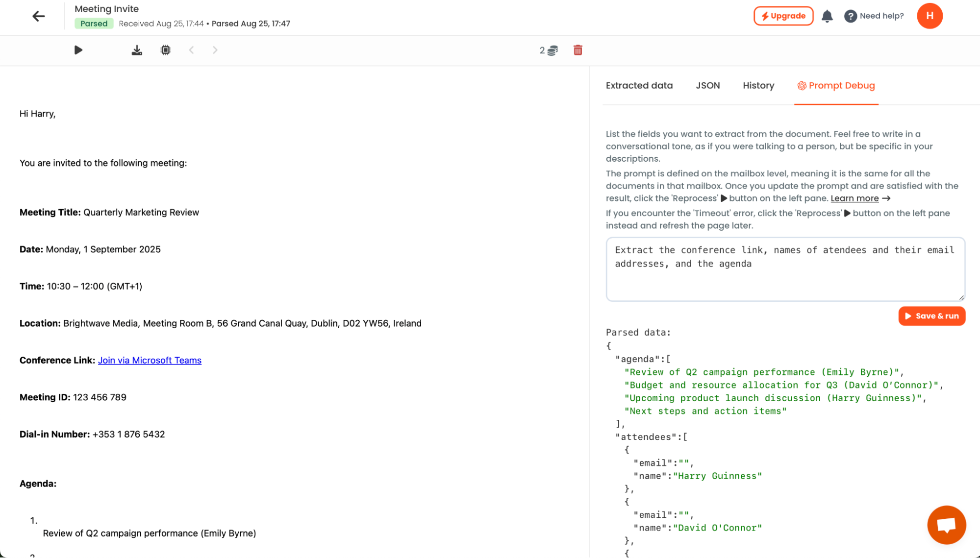
Task: Click agenda item Review of Q2 campaign performance
Action: [x=149, y=533]
